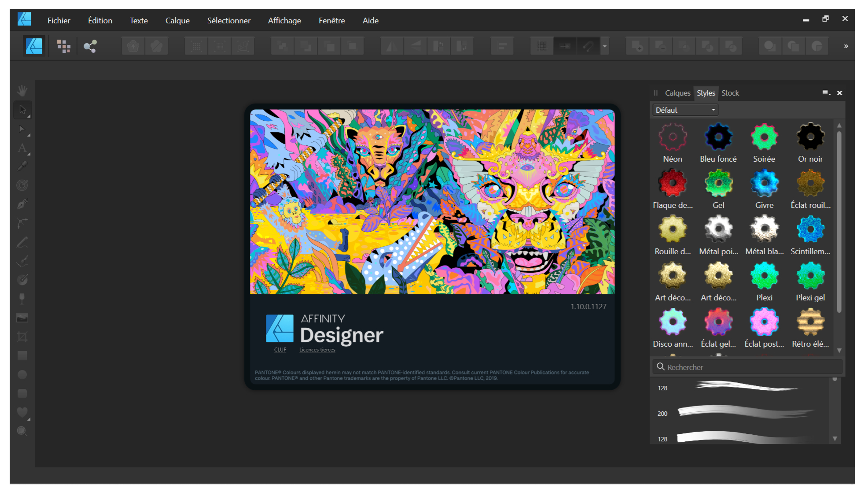Pick the Pen tool
The height and width of the screenshot is (492, 868).
(22, 204)
